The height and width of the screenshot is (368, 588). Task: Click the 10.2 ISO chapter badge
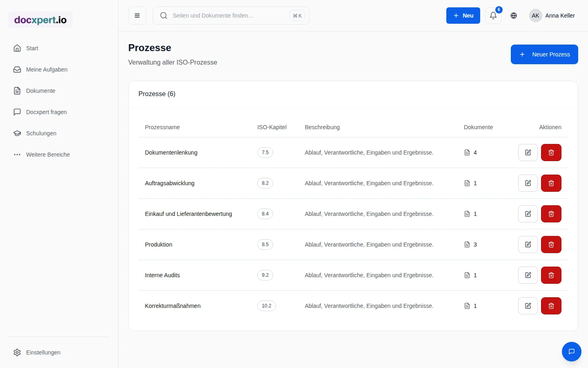click(267, 306)
